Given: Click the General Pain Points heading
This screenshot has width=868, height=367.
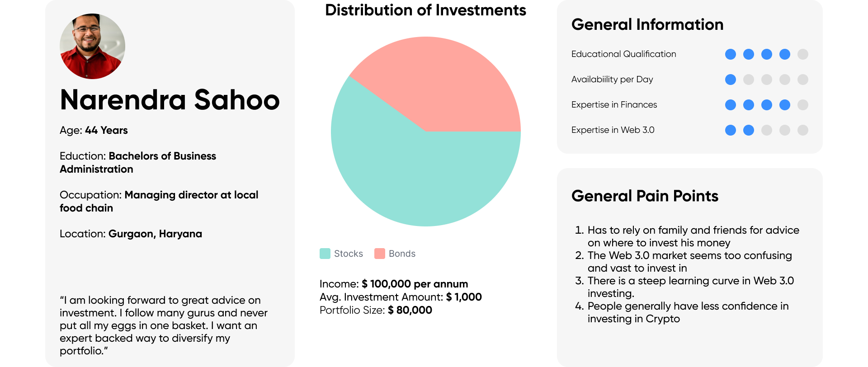Looking at the screenshot, I should 645,196.
